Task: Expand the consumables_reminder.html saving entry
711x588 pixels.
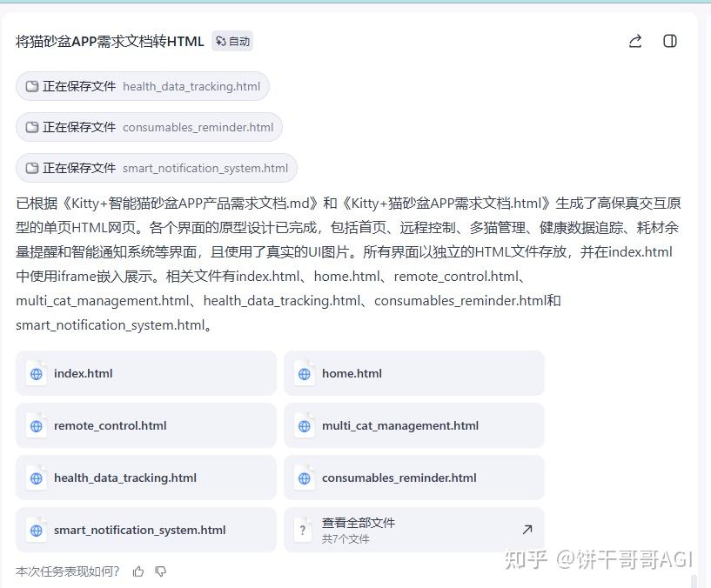Action: (150, 127)
